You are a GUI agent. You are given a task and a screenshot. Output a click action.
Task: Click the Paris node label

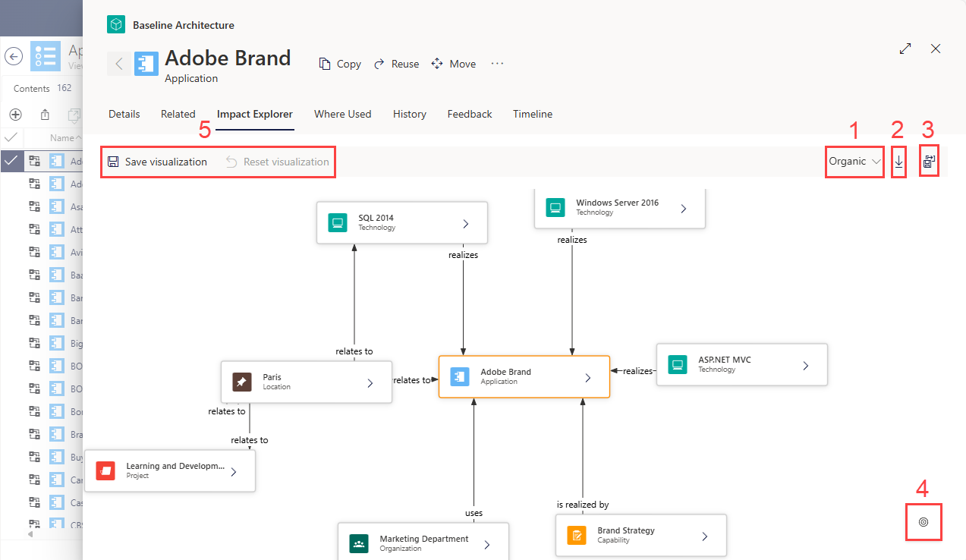coord(272,376)
